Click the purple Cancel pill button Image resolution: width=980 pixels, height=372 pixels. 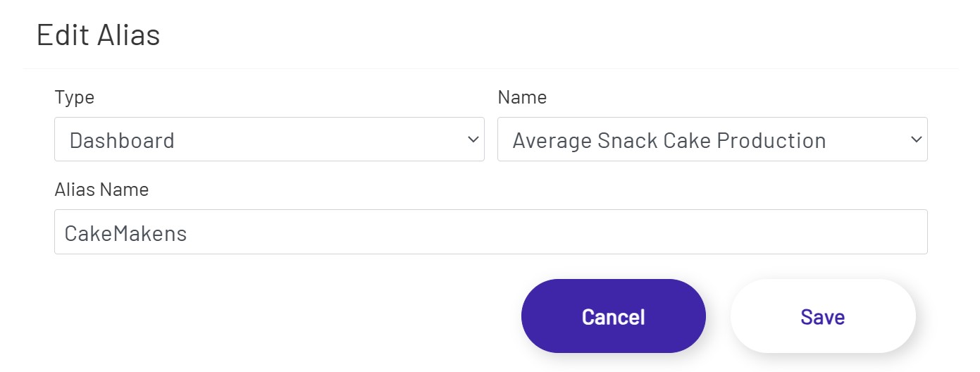[613, 316]
